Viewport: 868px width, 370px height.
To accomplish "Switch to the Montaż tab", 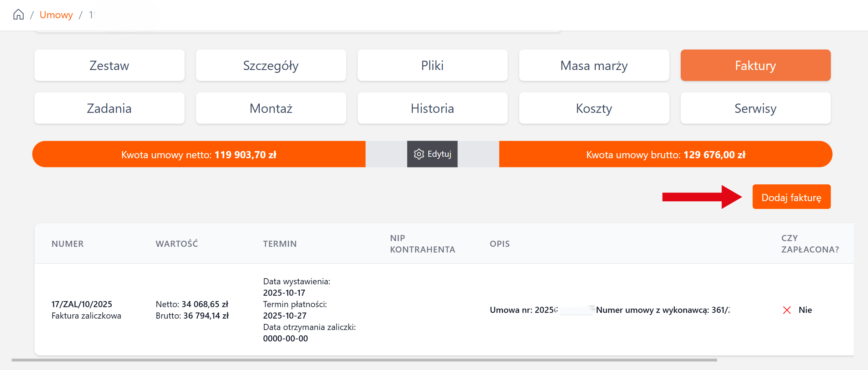I will point(271,108).
